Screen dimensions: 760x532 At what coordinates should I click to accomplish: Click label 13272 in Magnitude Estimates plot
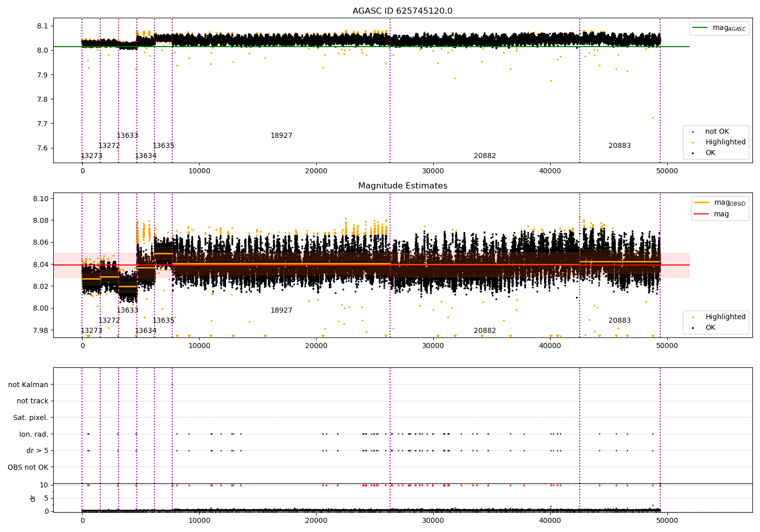(x=109, y=321)
